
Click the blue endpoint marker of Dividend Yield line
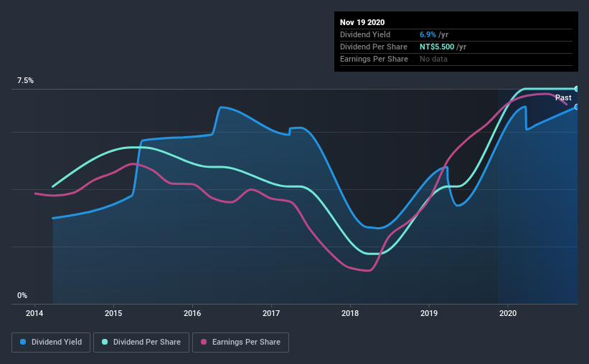[x=576, y=107]
